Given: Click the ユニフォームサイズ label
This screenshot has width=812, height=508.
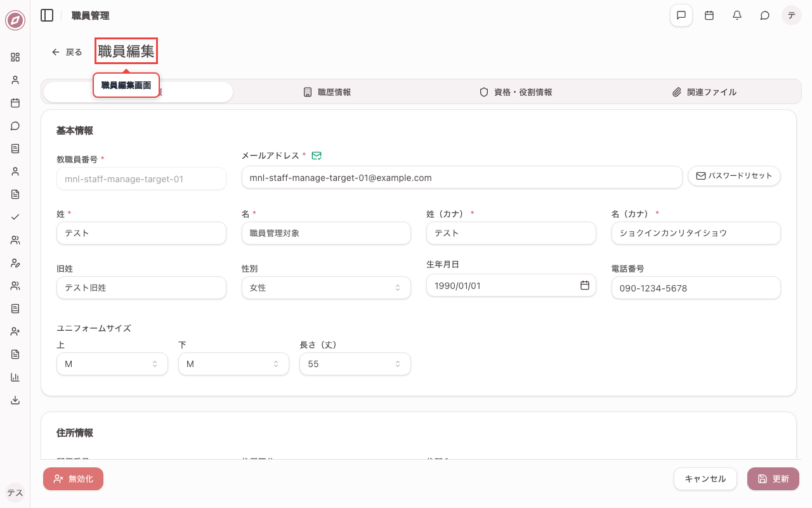Looking at the screenshot, I should click(94, 328).
